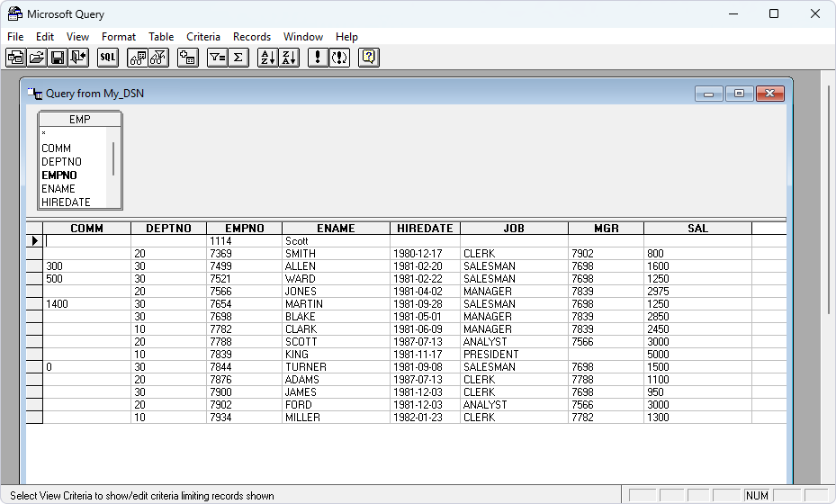
Task: Toggle the Show/Hide Criteria icon
Action: coord(158,57)
